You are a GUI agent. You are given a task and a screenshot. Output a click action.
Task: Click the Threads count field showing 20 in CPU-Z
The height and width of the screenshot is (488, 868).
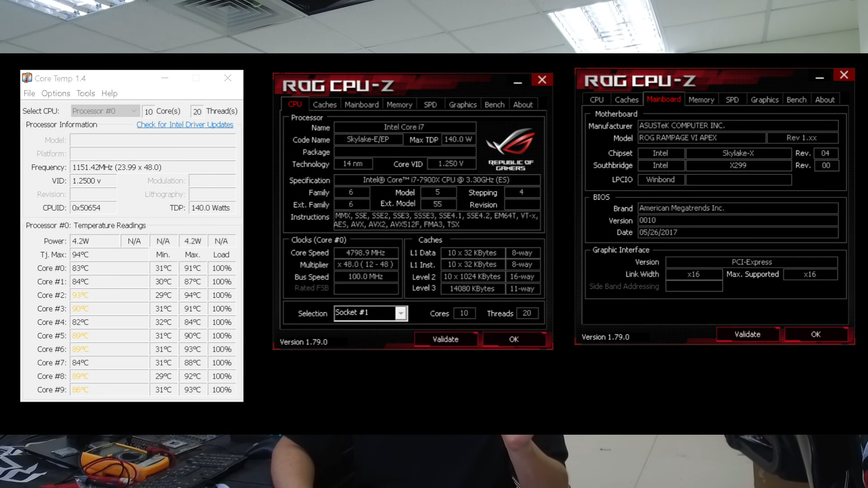tap(527, 313)
